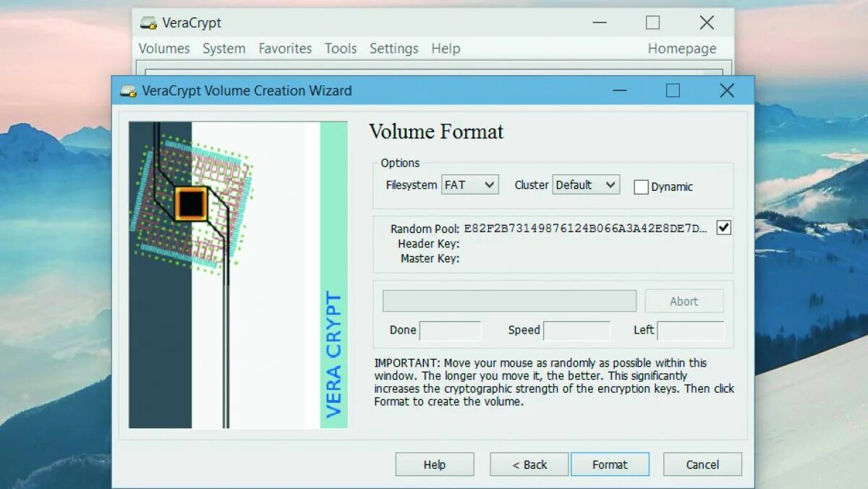Minimize the main VeraCrypt window
Screen dimensions: 868x489
pyautogui.click(x=600, y=22)
